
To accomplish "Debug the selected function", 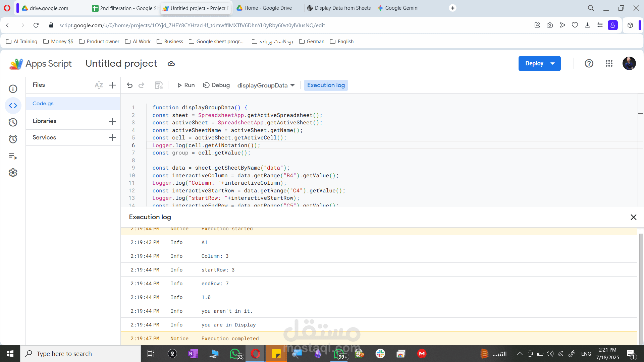I will [216, 85].
